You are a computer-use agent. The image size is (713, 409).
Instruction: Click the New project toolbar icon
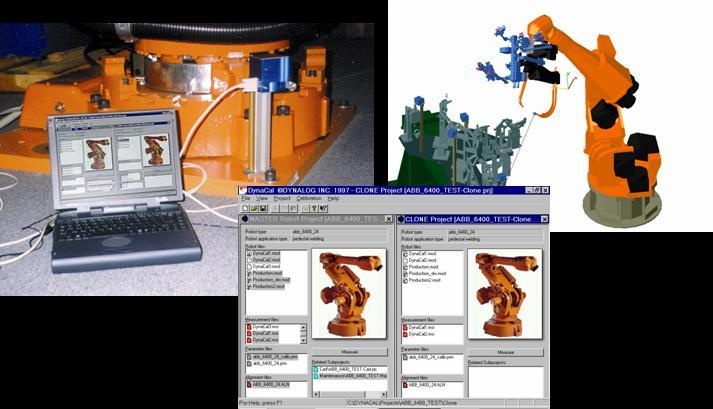[x=243, y=207]
